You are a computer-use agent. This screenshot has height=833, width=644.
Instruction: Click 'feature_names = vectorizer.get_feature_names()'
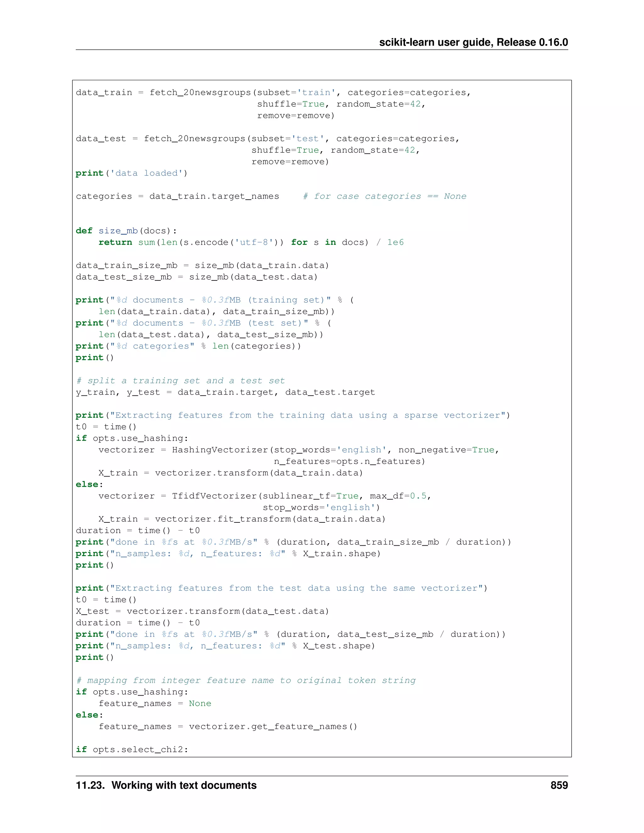[228, 726]
